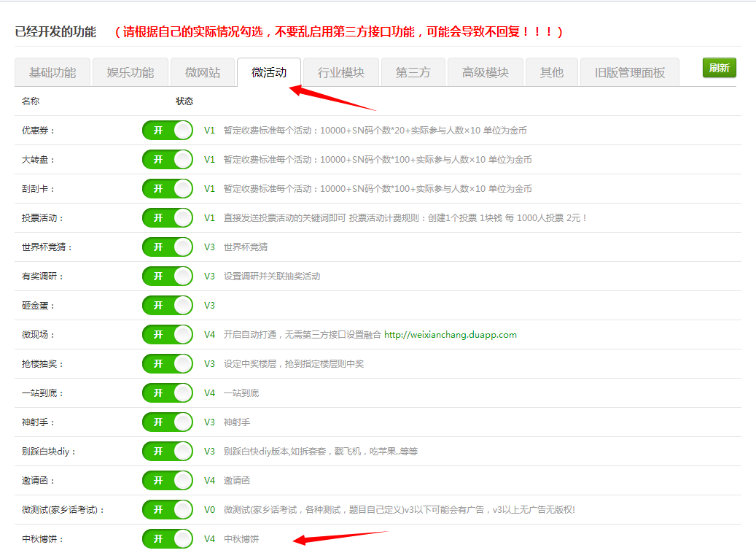The width and height of the screenshot is (756, 553).
Task: Turn off 砸金蛋 switch
Action: (168, 306)
